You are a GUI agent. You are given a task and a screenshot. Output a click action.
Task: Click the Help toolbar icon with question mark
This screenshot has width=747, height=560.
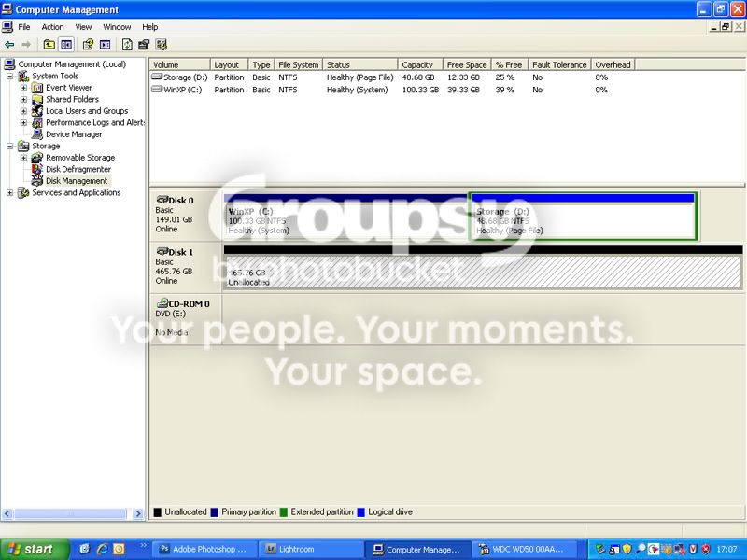click(x=88, y=45)
